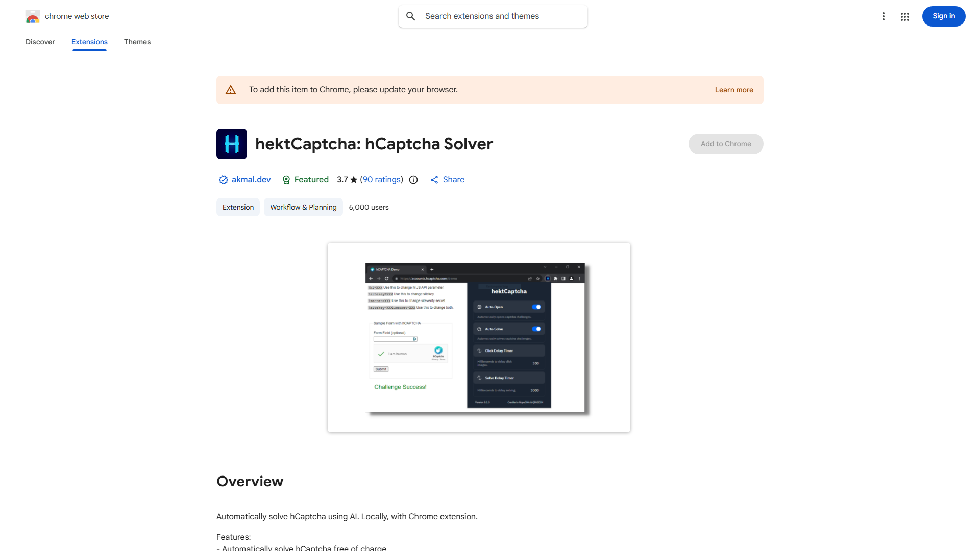980x551 pixels.
Task: Click the Share icon
Action: point(434,180)
